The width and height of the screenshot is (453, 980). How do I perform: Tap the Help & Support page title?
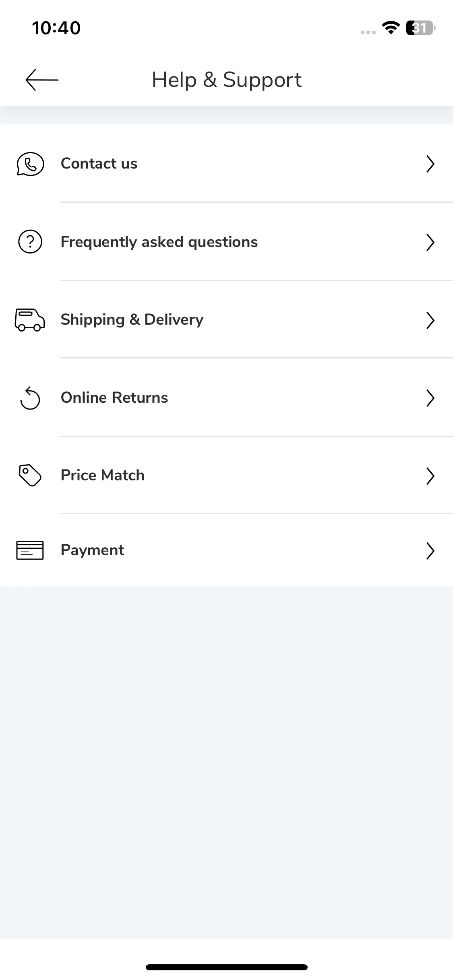tap(227, 80)
